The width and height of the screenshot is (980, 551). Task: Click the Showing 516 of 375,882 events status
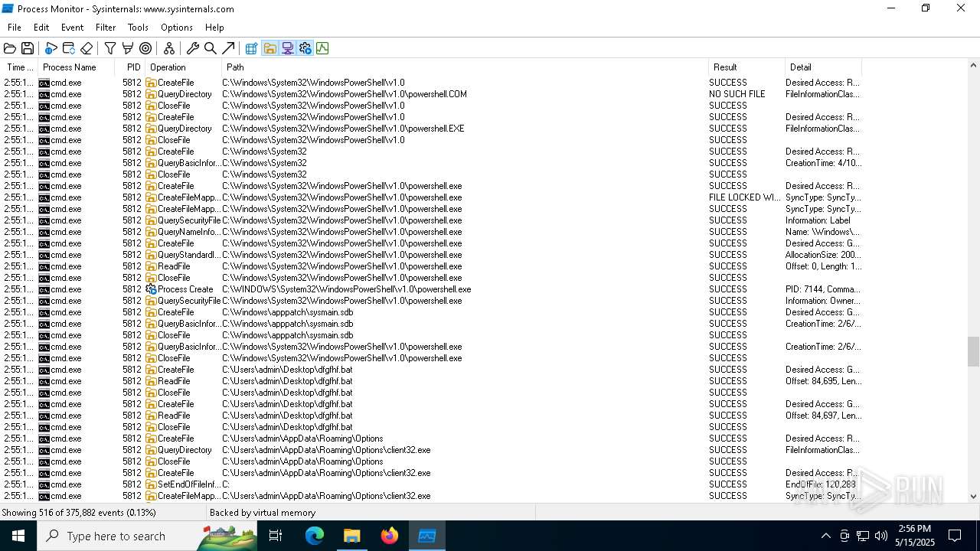pos(79,513)
